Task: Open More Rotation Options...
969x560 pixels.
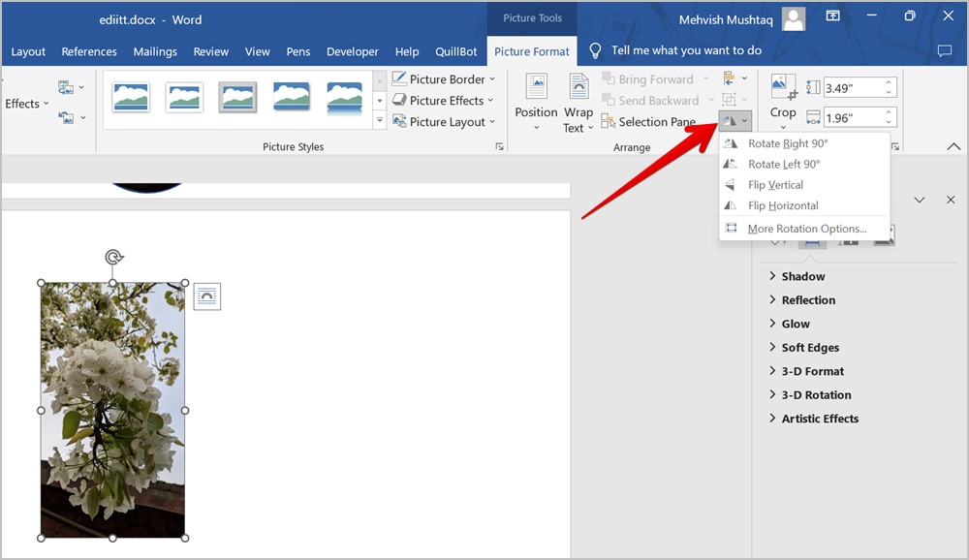Action: point(806,229)
